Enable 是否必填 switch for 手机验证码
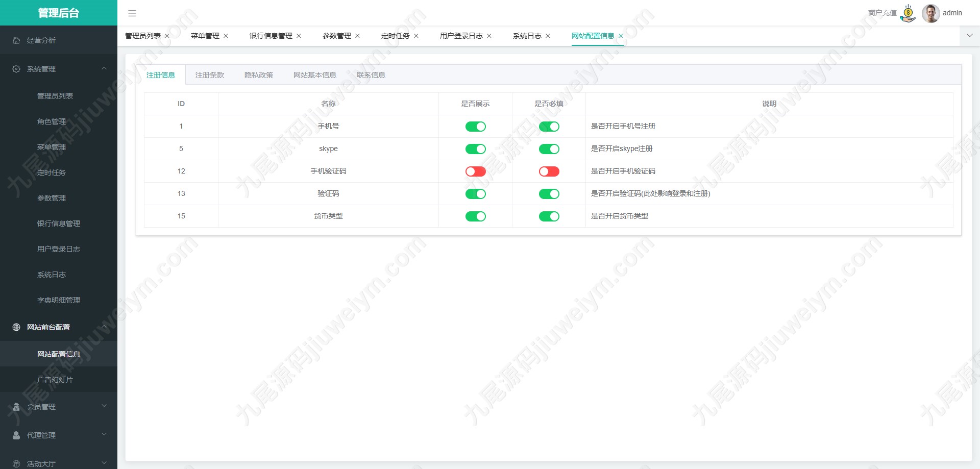 pyautogui.click(x=549, y=171)
